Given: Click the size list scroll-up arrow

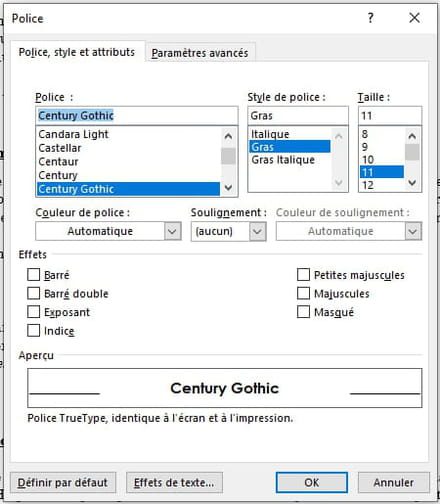Looking at the screenshot, I should pos(412,136).
